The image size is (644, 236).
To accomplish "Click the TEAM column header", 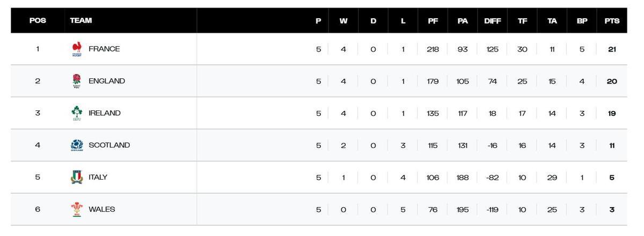I will [81, 21].
